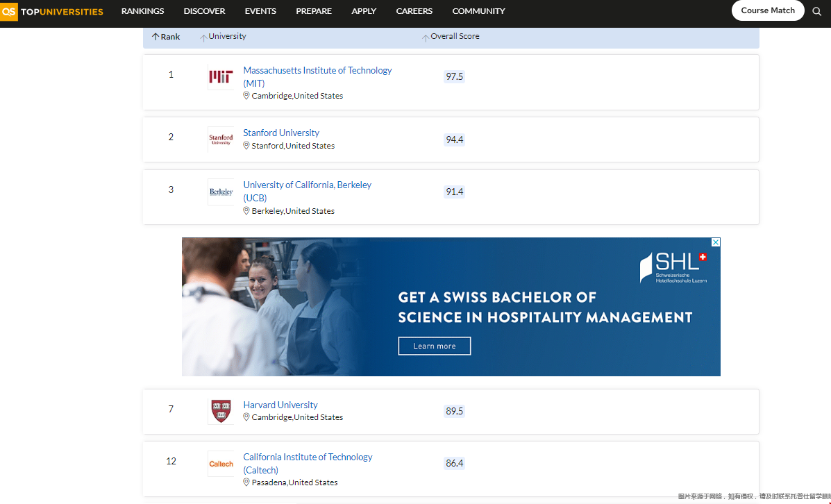Screen dimensions: 831x504
Task: Open Massachusetts Institute of Technology link
Action: [317, 71]
